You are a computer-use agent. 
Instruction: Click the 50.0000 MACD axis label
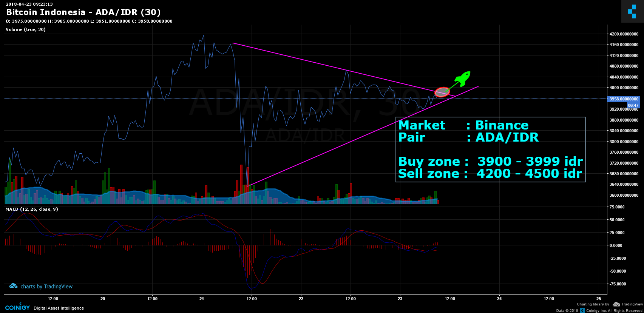(617, 220)
